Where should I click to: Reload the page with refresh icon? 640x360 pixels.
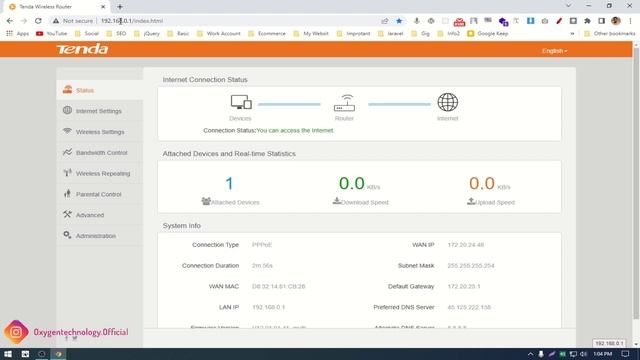click(x=38, y=21)
